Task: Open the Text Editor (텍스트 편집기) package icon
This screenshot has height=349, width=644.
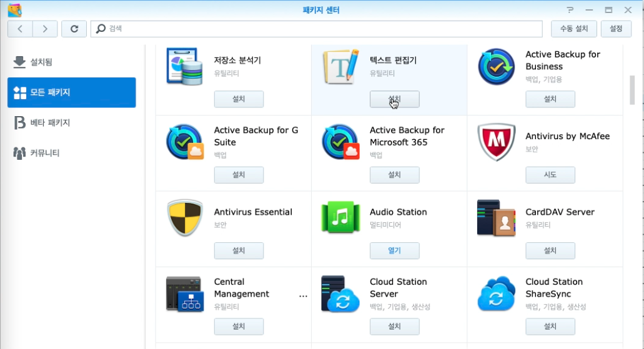Action: click(x=340, y=67)
